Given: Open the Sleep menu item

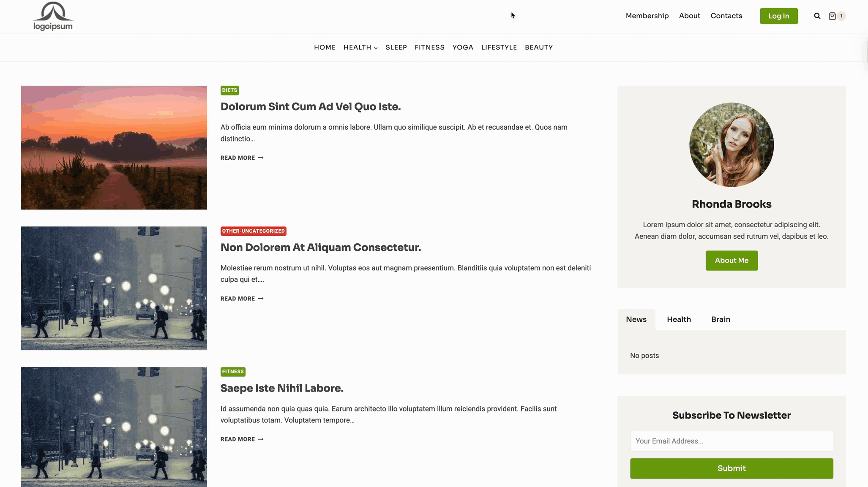Looking at the screenshot, I should point(396,47).
